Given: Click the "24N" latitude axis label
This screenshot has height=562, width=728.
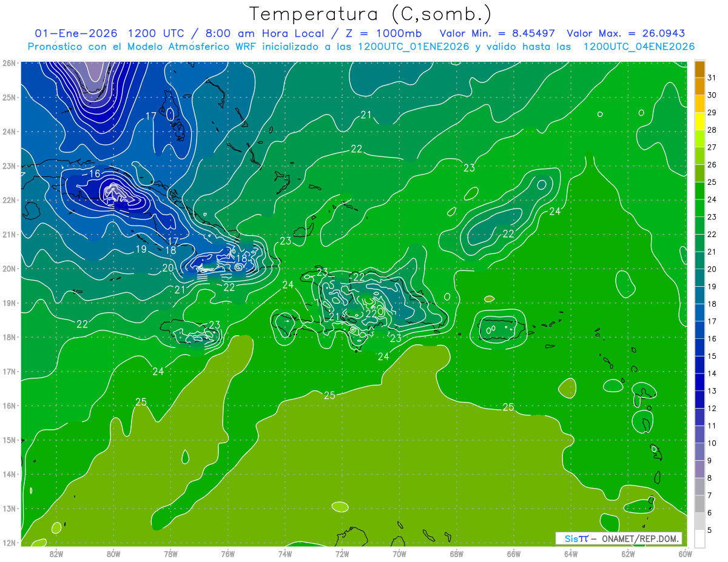Looking at the screenshot, I should (x=8, y=132).
